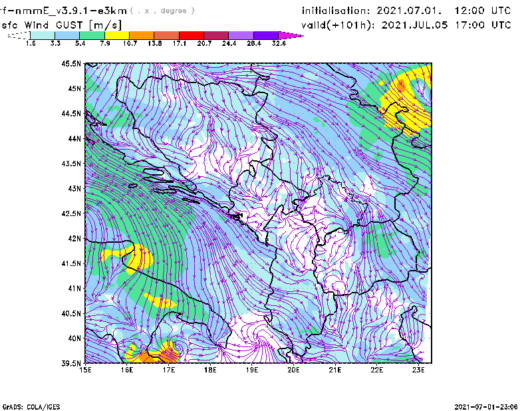Click the "44.5N" latitude label
This screenshot has height=411, width=532.
click(x=71, y=113)
